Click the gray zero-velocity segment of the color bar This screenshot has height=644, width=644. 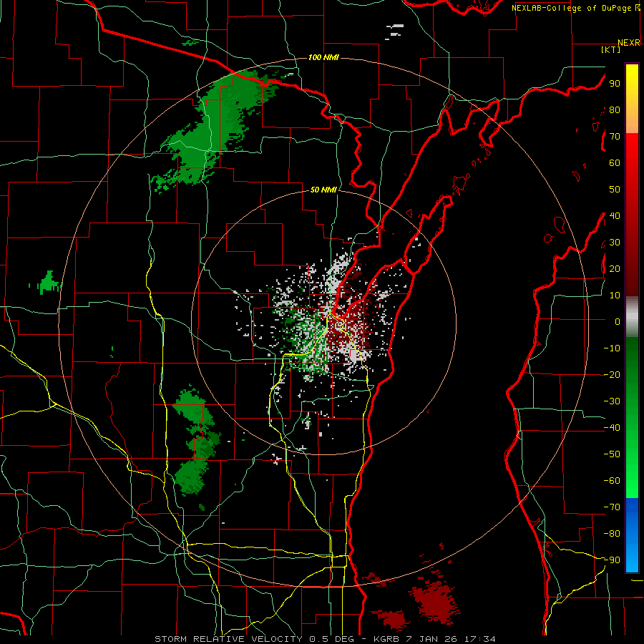point(632,317)
